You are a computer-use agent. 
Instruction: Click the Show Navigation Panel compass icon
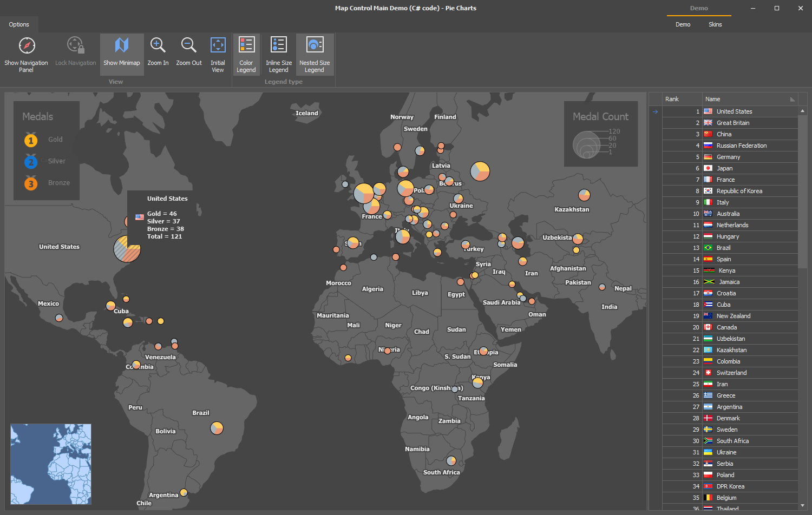click(x=27, y=46)
